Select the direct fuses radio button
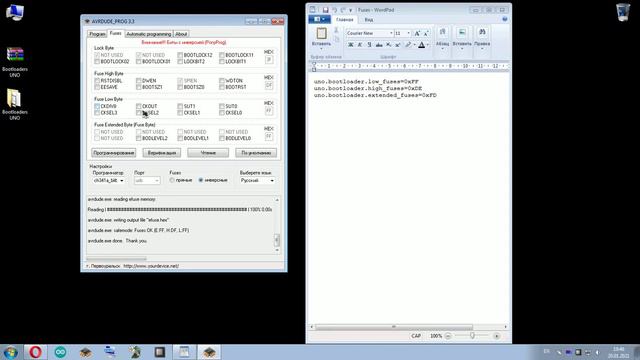Screen dimensions: 640x360 pyautogui.click(x=172, y=180)
